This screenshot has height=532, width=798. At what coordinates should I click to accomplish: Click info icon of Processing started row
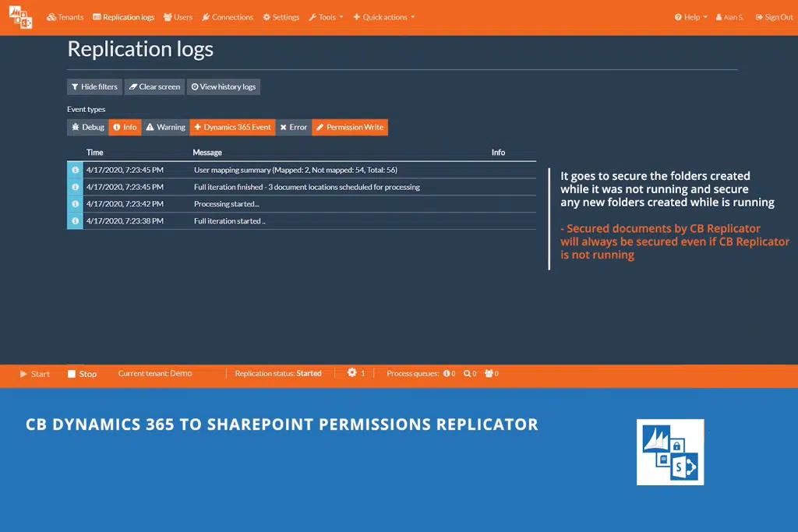point(75,204)
